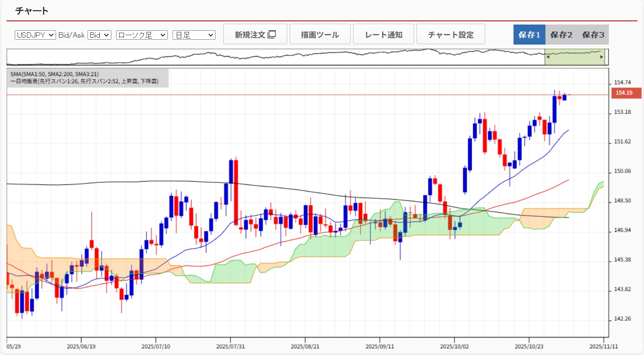Click the red 154.19 current price label
Screen dimensions: 644x355
pos(626,93)
